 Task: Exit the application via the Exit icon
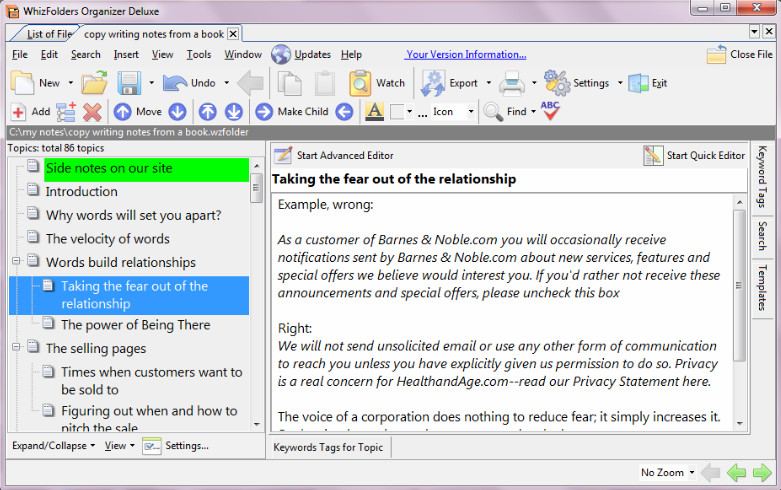pyautogui.click(x=638, y=83)
